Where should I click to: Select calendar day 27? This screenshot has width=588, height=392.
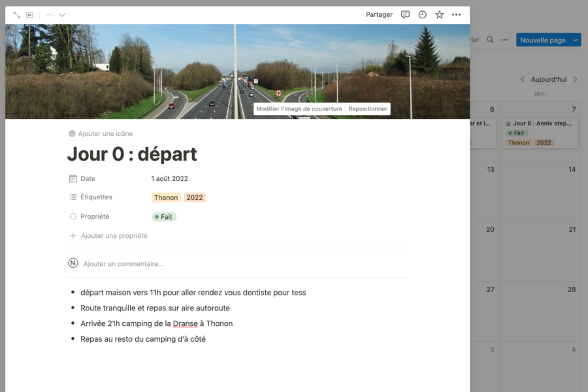click(x=490, y=289)
